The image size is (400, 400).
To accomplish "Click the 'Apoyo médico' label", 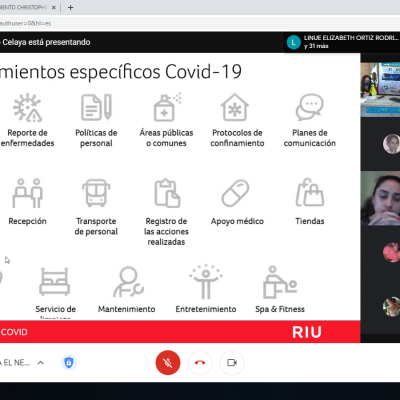I will [x=237, y=221].
